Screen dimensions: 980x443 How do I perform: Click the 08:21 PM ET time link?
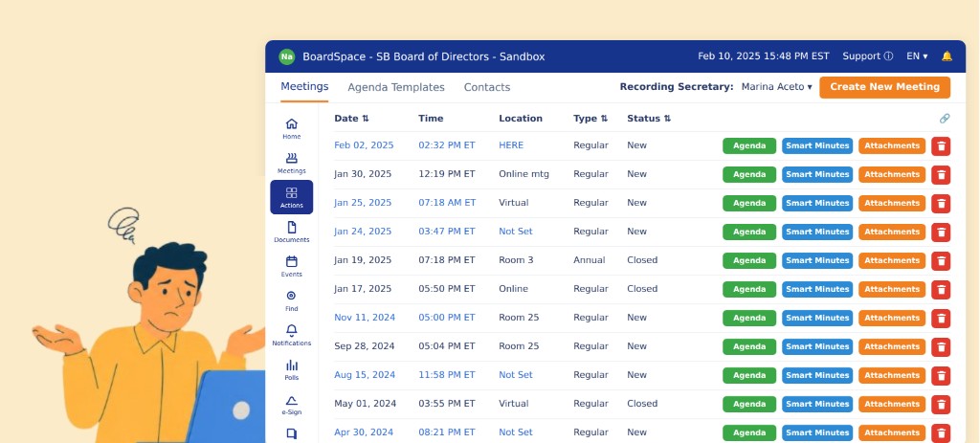[447, 432]
